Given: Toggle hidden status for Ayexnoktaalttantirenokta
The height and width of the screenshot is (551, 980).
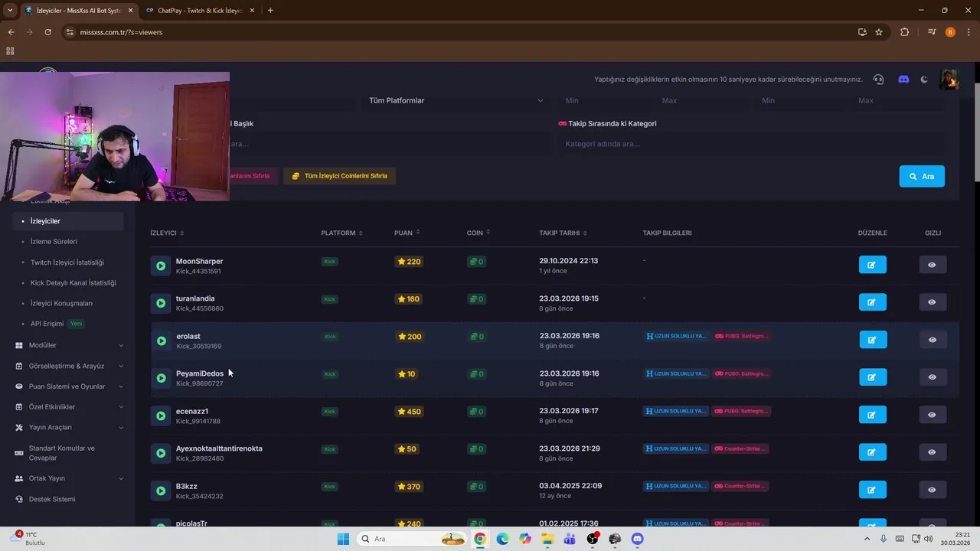Looking at the screenshot, I should pos(932,452).
